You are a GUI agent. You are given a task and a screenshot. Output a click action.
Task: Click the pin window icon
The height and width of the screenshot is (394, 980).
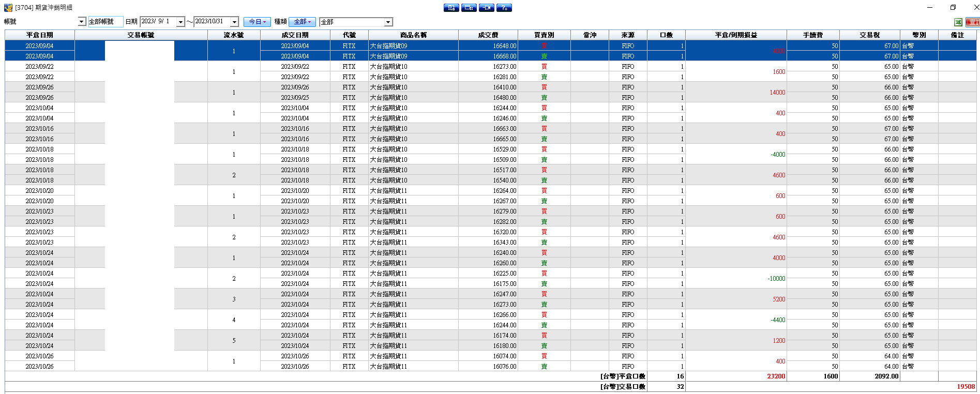tap(487, 8)
